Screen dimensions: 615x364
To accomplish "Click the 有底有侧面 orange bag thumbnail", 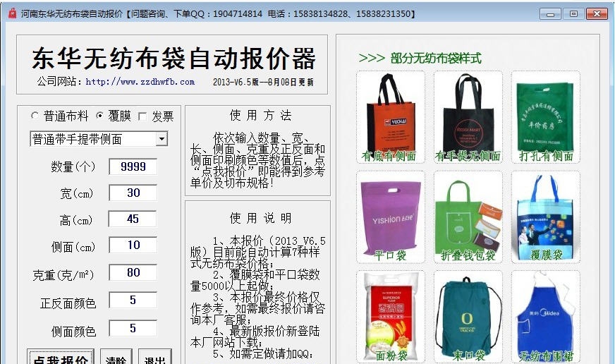I will pyautogui.click(x=390, y=117).
